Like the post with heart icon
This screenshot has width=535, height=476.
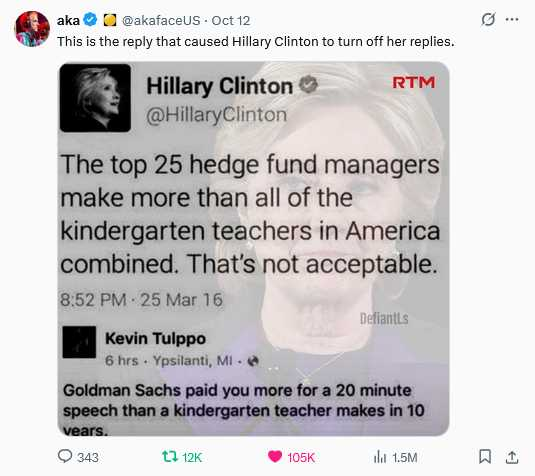tap(275, 456)
